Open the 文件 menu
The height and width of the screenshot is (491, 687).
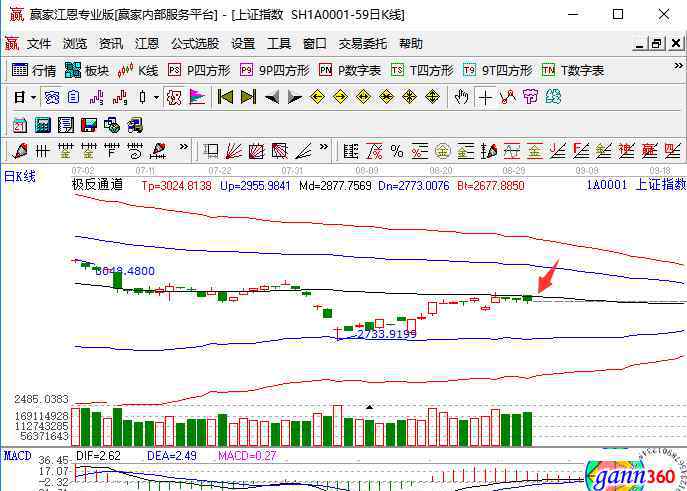point(39,44)
